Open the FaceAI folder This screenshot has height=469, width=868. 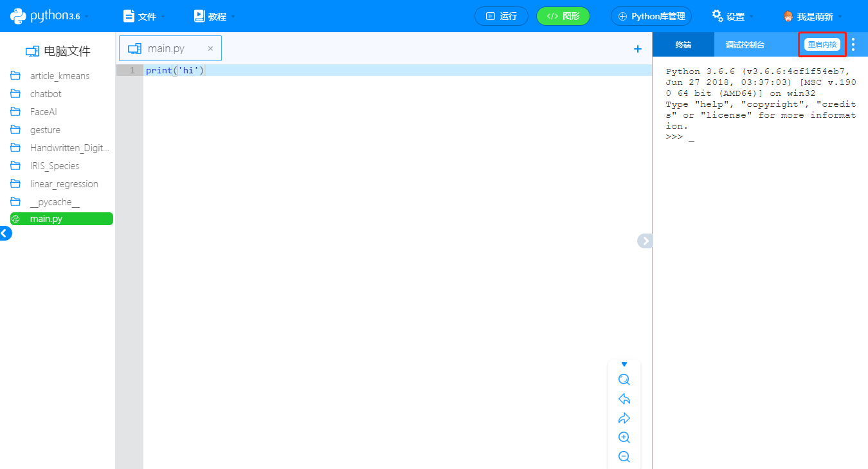44,112
